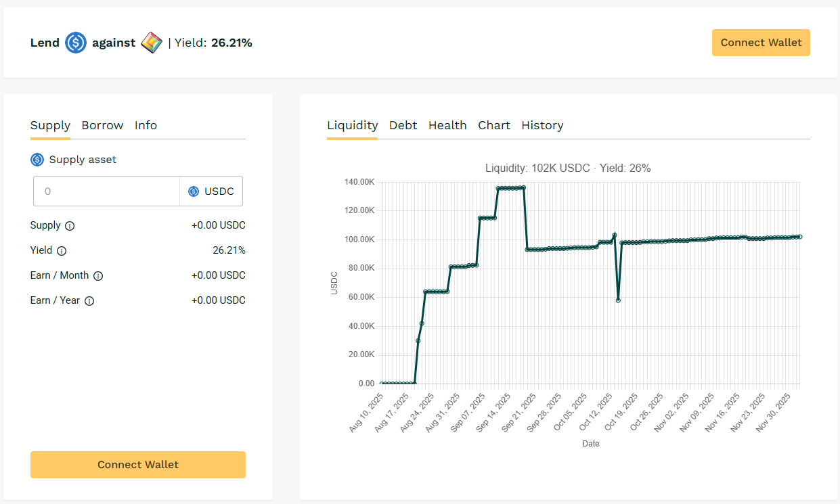Switch to the Debt tab
Screen dimensions: 840x504
coord(403,125)
